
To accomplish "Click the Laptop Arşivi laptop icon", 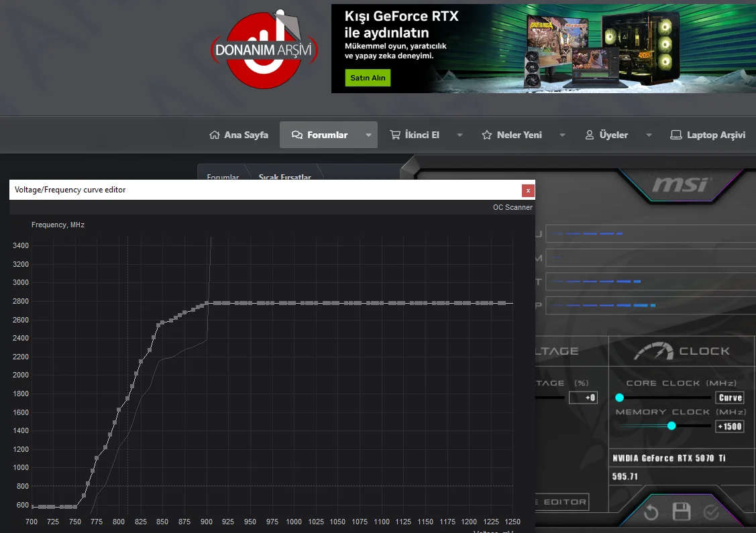I will 676,135.
